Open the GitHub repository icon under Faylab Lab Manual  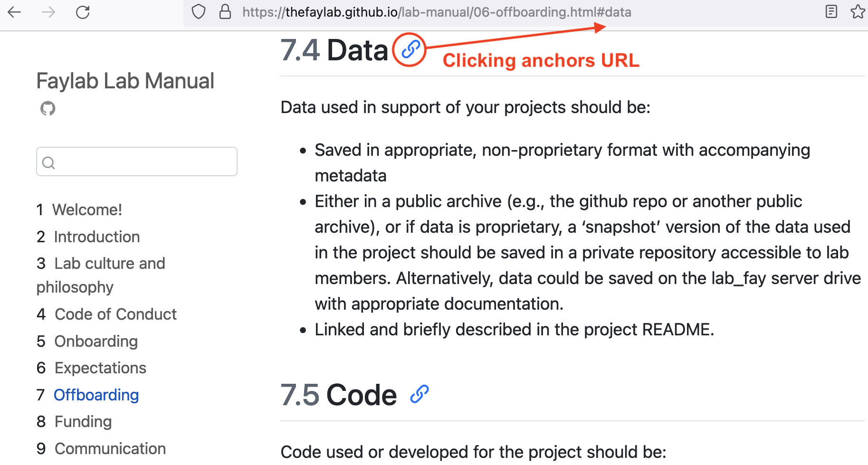[x=47, y=108]
